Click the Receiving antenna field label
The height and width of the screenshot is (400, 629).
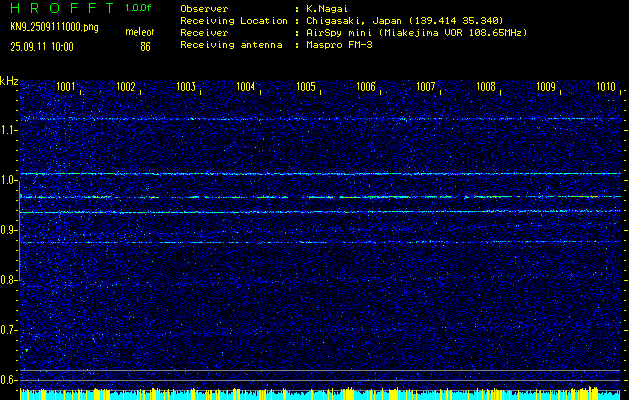[231, 45]
